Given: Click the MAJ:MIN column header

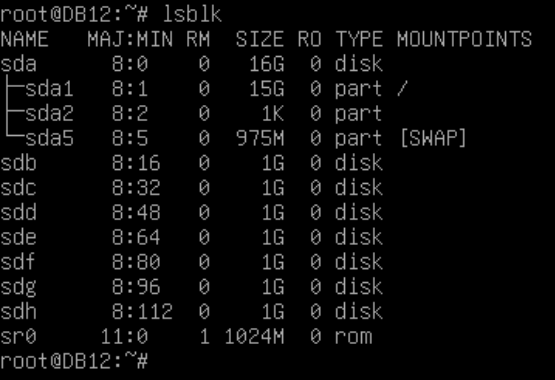Looking at the screenshot, I should [130, 39].
